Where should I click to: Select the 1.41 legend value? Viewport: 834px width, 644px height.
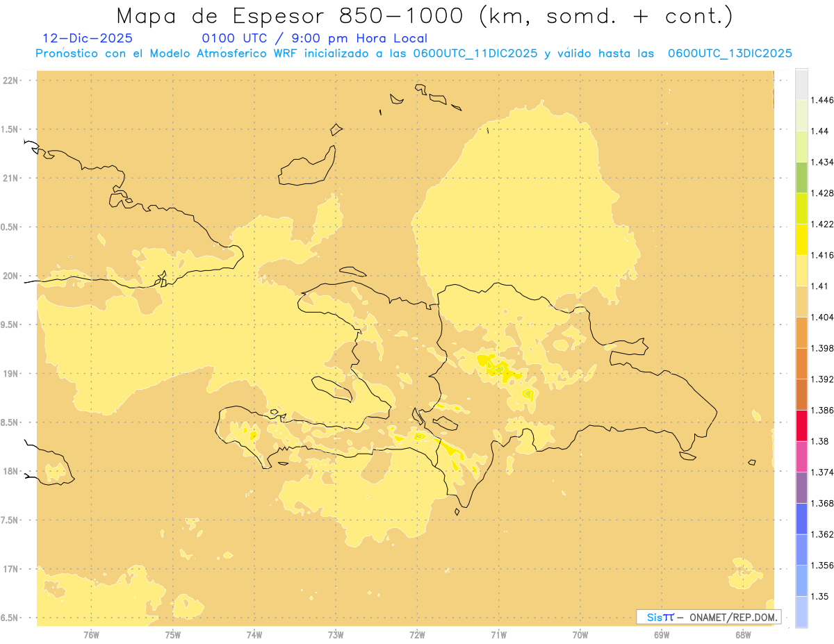point(821,286)
